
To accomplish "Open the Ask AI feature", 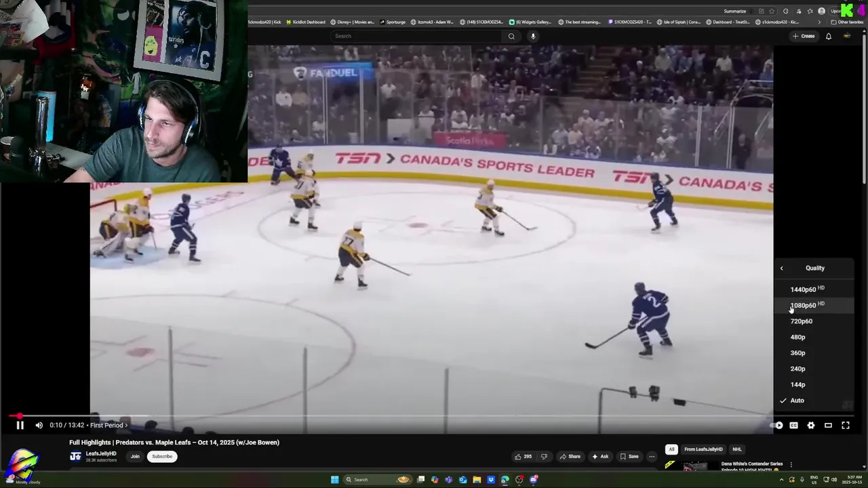I will (x=600, y=456).
